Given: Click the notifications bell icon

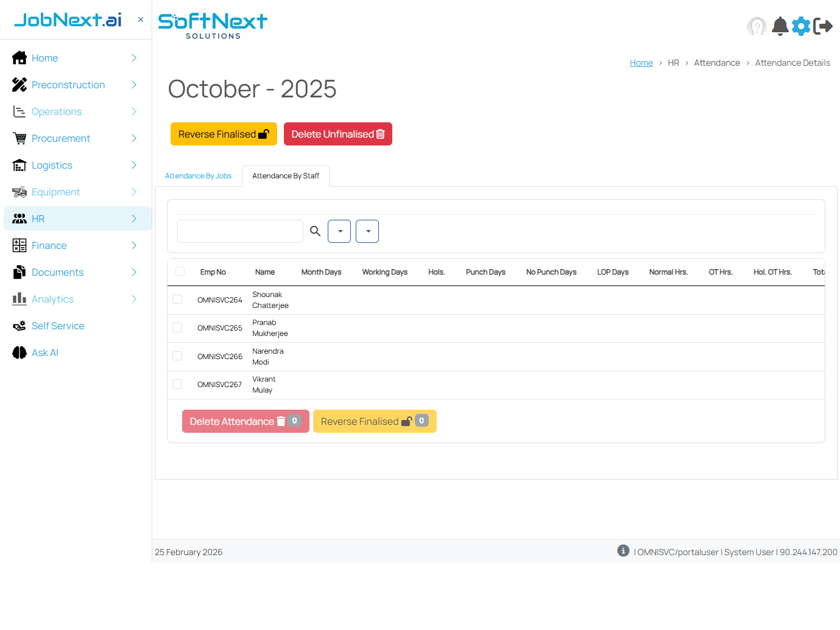Looking at the screenshot, I should pos(780,26).
